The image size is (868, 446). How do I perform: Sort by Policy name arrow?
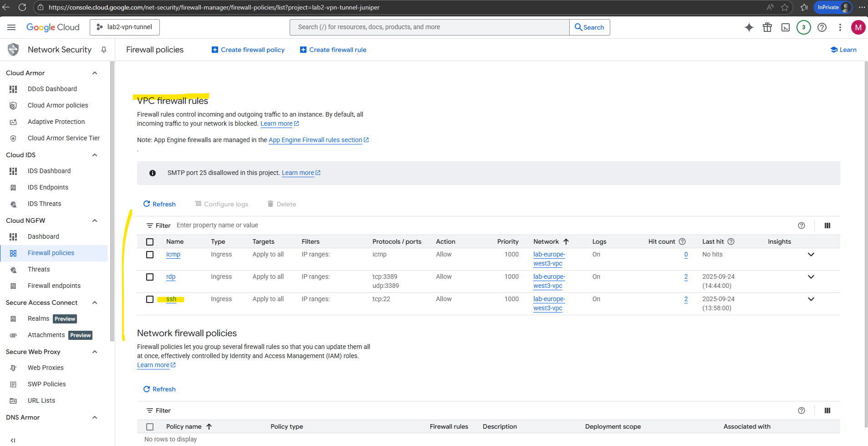[x=209, y=426]
